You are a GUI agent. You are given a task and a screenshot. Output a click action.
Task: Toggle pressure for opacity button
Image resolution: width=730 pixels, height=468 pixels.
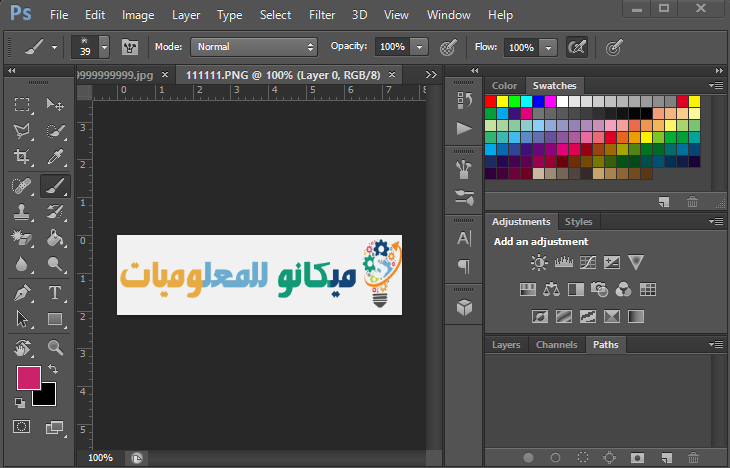click(449, 46)
